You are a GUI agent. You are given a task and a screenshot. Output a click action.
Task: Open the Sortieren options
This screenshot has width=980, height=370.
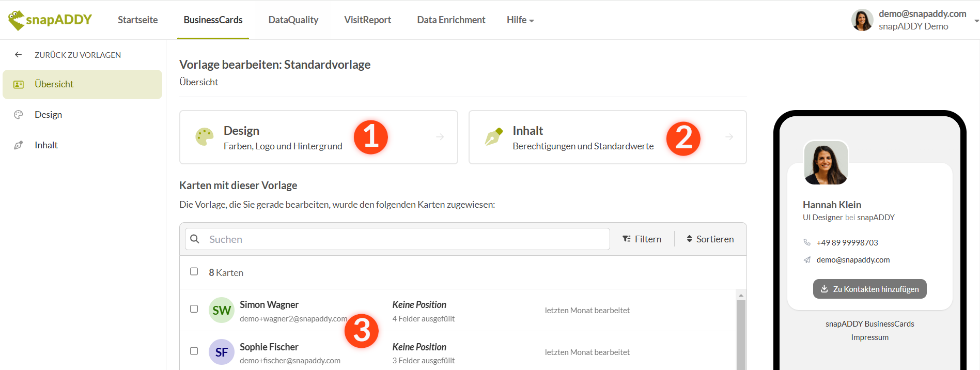[710, 239]
